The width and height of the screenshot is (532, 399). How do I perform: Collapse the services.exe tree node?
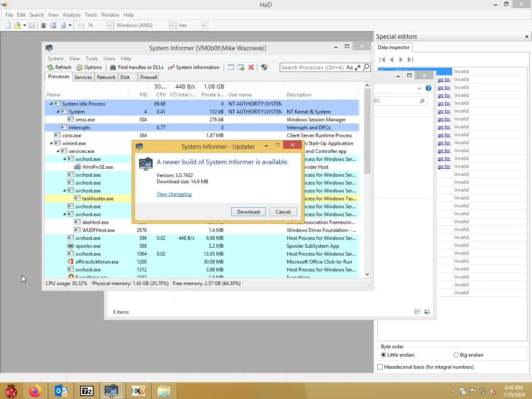(x=58, y=151)
